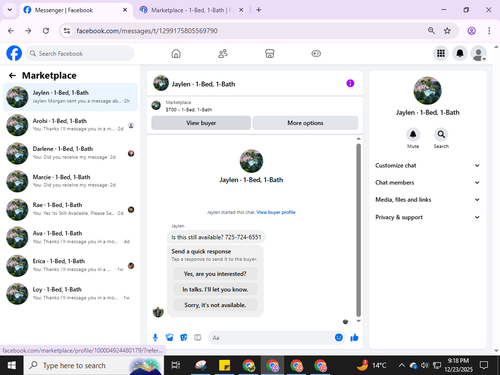Open the large listing thumbnail in right panel
Image resolution: width=500 pixels, height=375 pixels.
click(x=427, y=90)
